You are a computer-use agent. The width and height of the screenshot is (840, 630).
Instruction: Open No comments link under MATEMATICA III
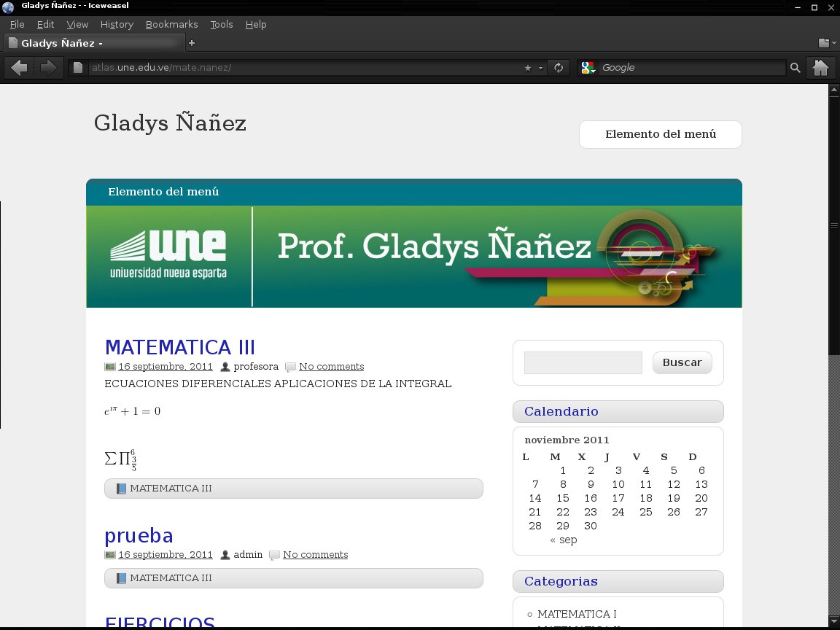[x=332, y=367]
